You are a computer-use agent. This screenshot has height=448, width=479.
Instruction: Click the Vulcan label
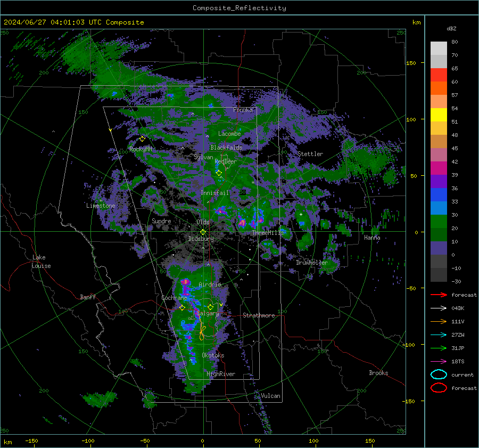(271, 396)
